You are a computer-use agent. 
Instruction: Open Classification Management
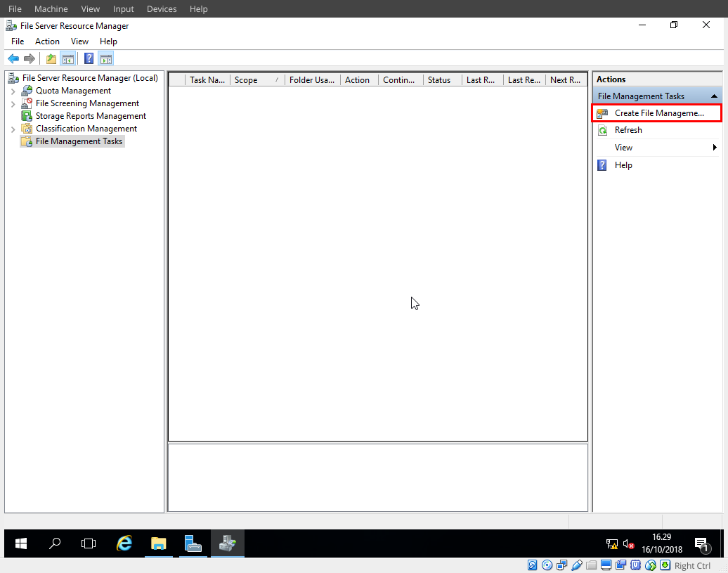[x=84, y=128]
